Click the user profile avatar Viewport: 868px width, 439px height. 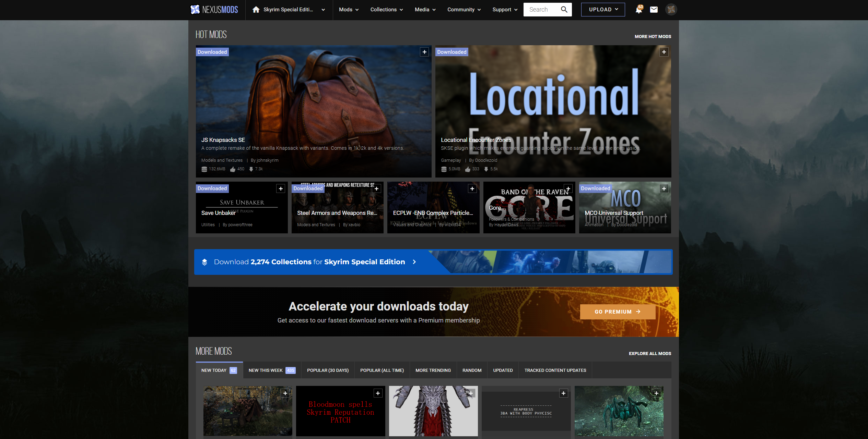click(x=671, y=10)
